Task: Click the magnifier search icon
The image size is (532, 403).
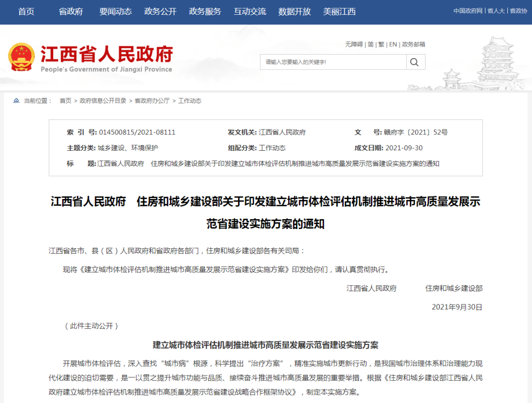Action: click(x=414, y=62)
